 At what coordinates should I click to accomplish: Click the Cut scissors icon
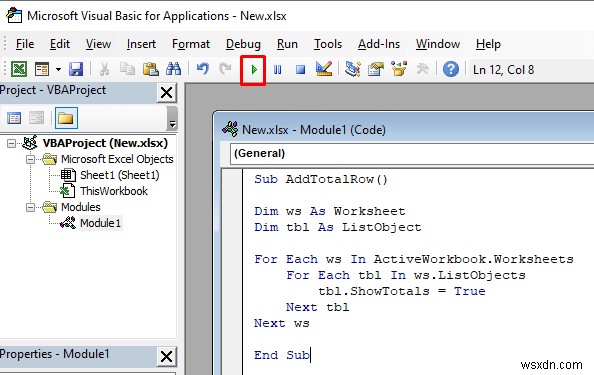pos(104,69)
